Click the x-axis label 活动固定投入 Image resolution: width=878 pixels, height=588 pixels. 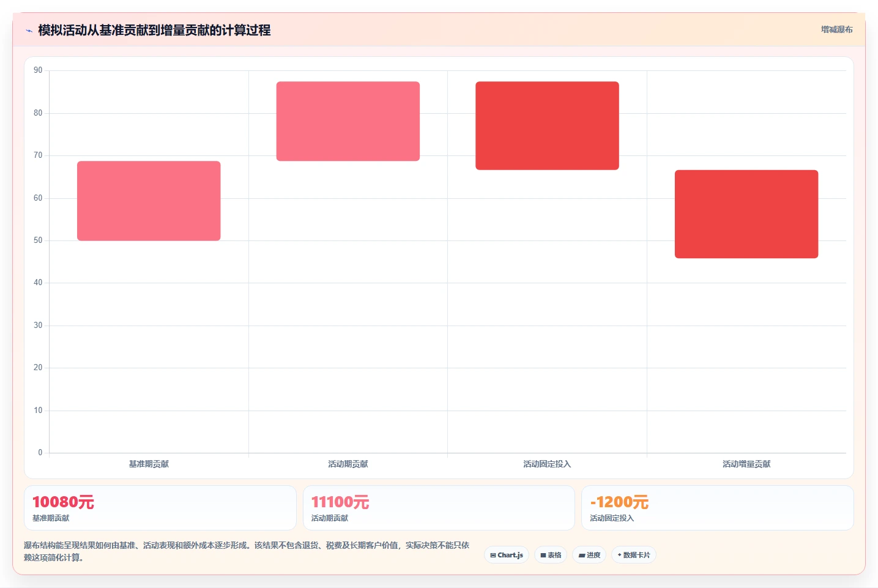(547, 464)
